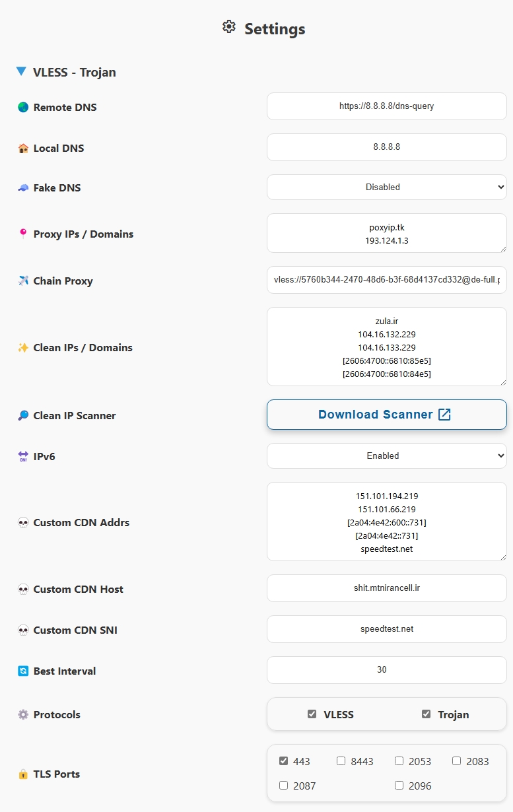Click the Remote DNS input field
This screenshot has width=513, height=812.
point(387,106)
